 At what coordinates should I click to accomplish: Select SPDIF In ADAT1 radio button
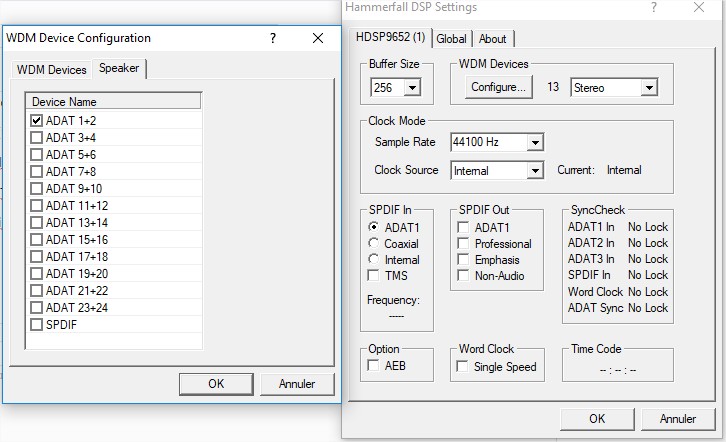(373, 227)
